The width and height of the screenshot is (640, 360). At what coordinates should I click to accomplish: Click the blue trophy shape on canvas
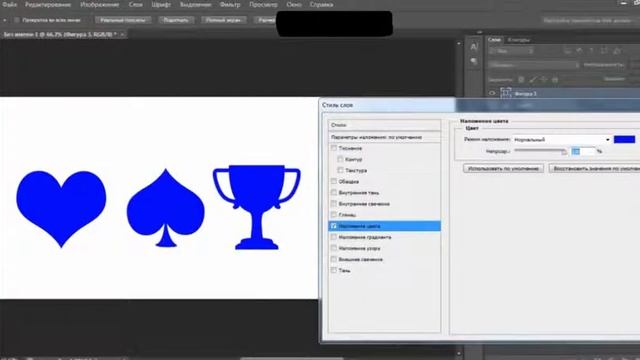(x=257, y=207)
